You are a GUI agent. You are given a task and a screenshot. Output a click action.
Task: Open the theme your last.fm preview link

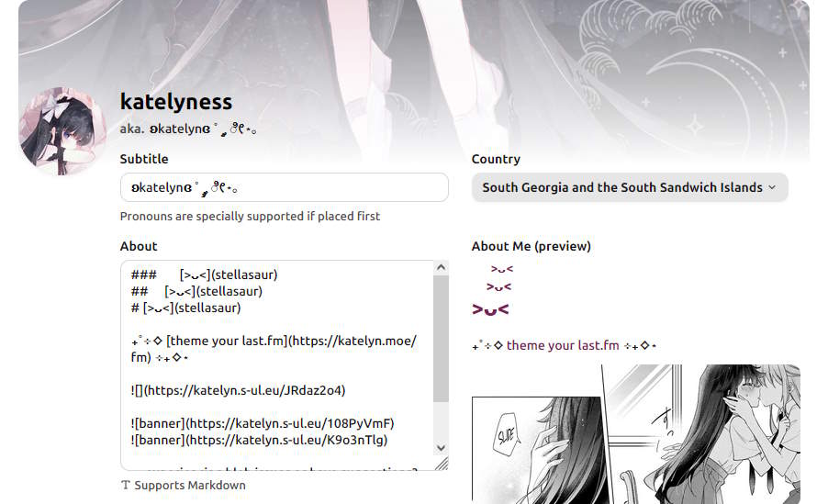563,345
